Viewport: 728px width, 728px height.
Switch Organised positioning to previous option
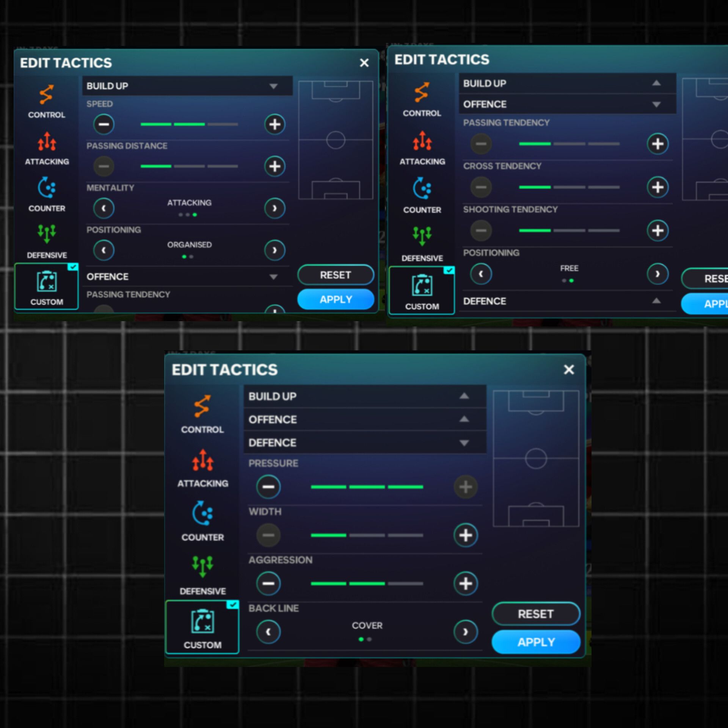(104, 250)
